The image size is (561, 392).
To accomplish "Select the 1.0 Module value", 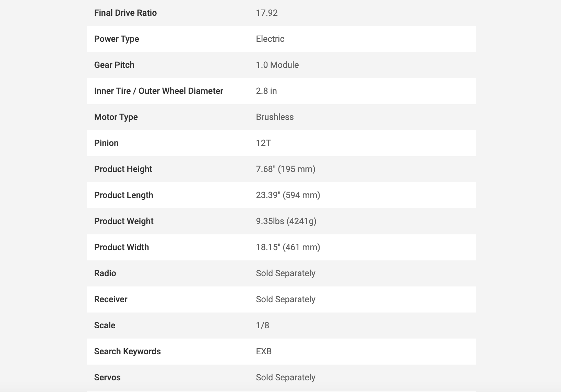I will pyautogui.click(x=277, y=65).
